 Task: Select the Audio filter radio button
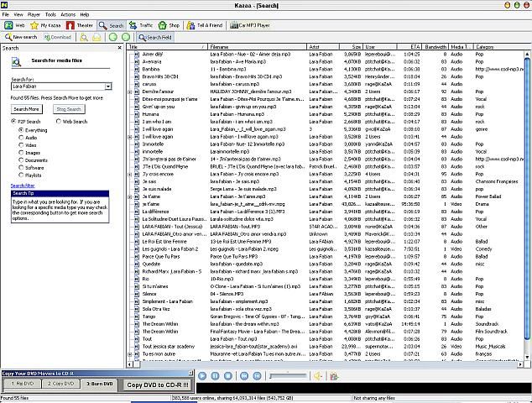tap(21, 138)
